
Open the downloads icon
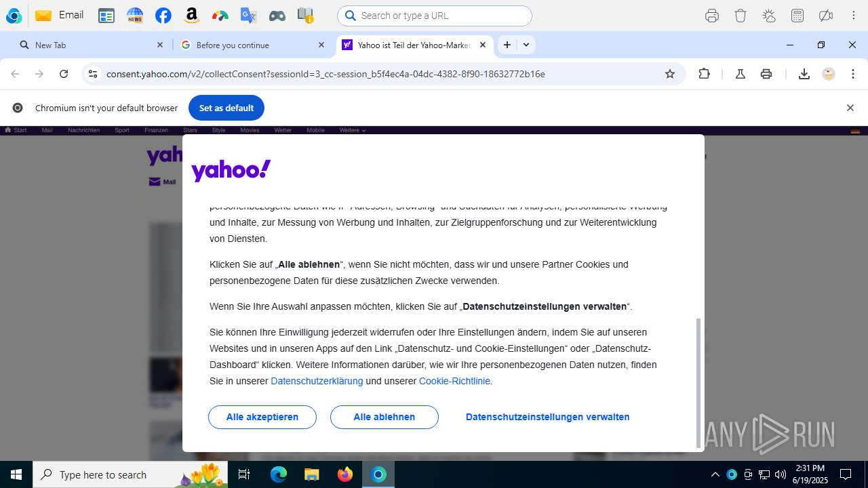pyautogui.click(x=804, y=74)
